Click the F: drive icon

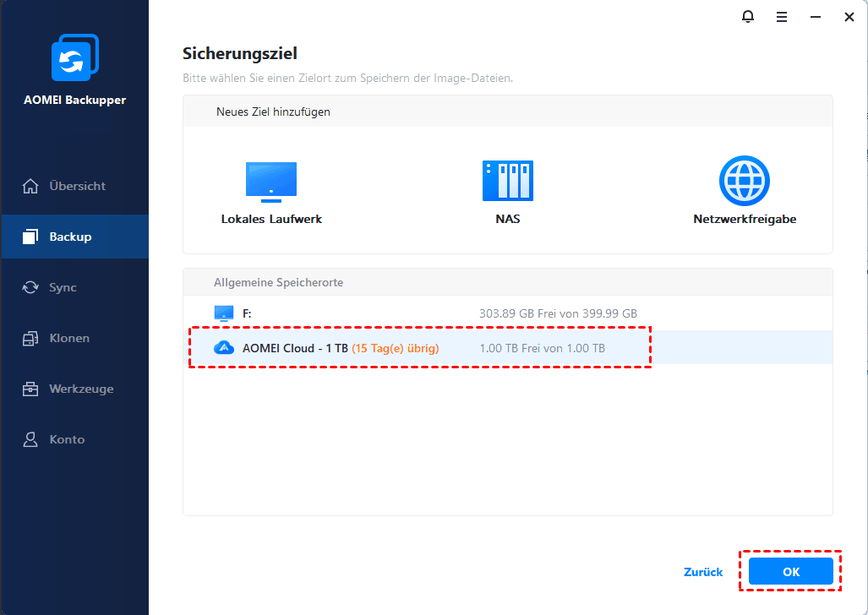point(224,313)
